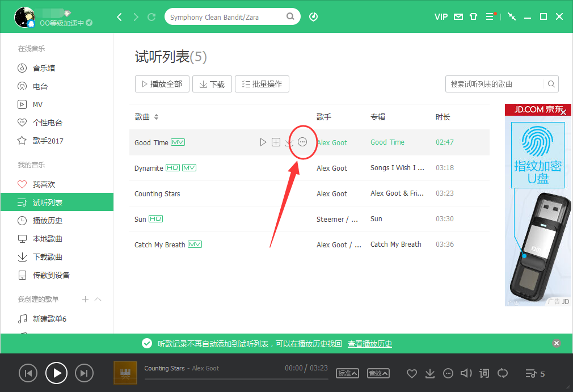Open the skins icon in the title bar
Image resolution: width=573 pixels, height=392 pixels.
point(474,16)
